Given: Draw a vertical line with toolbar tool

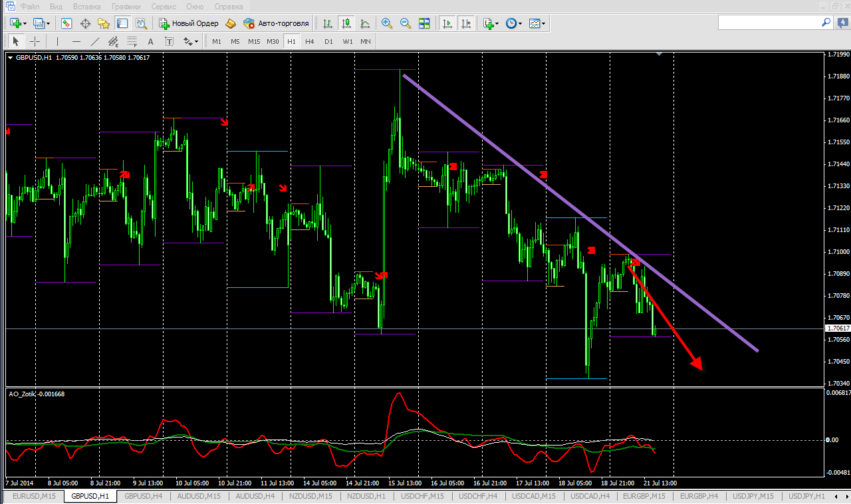Looking at the screenshot, I should pyautogui.click(x=58, y=41).
